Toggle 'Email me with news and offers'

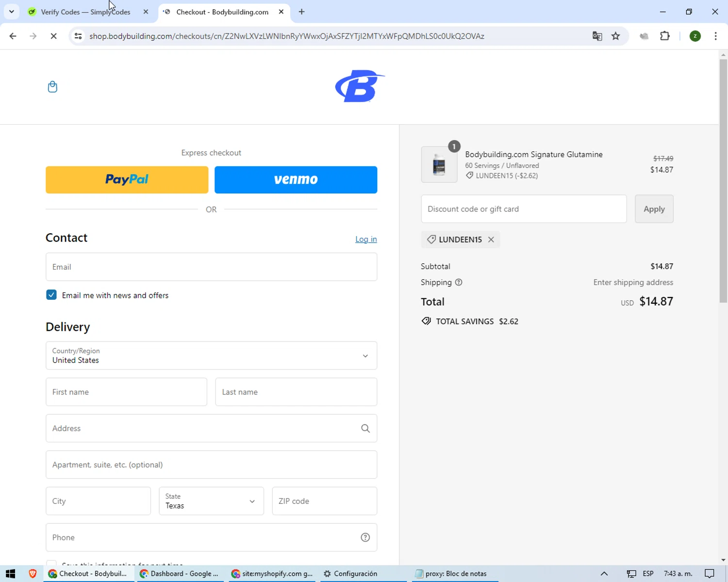tap(51, 295)
